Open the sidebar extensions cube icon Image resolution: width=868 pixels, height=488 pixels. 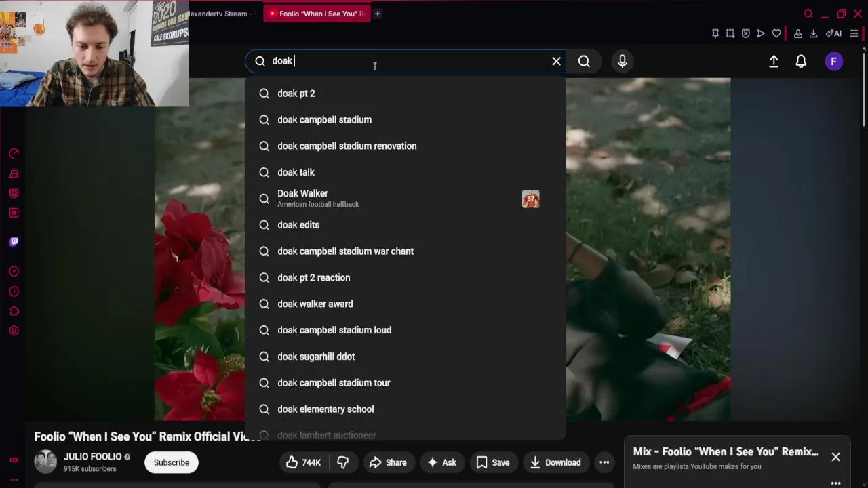(14, 311)
